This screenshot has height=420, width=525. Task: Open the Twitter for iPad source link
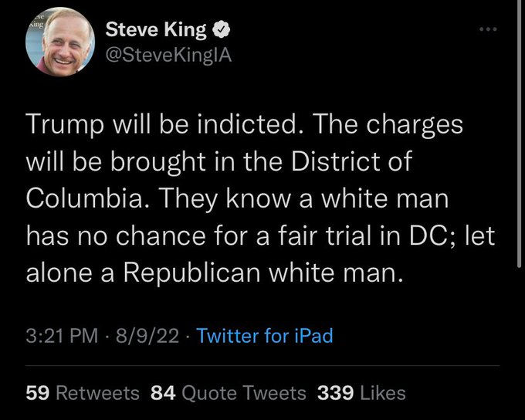[265, 336]
